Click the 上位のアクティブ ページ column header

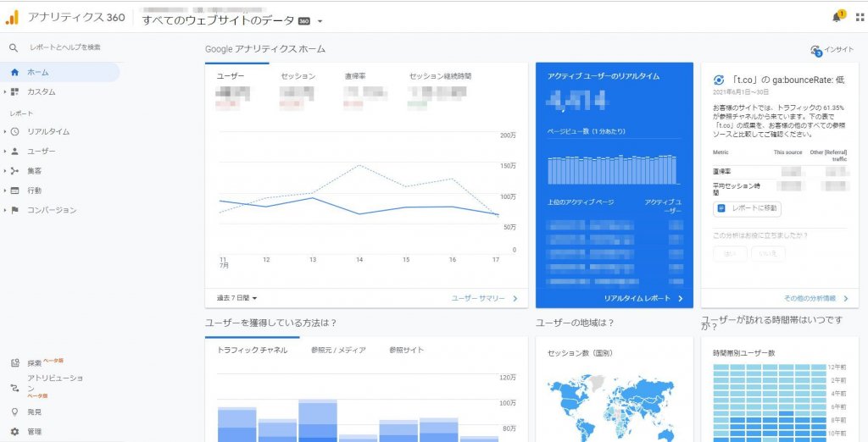(x=581, y=202)
